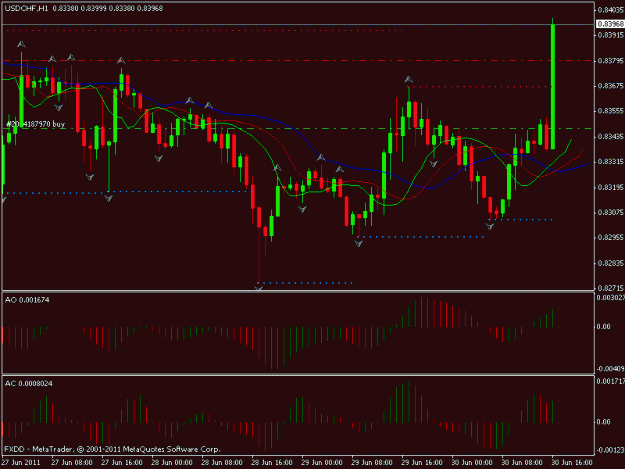625x469 pixels.
Task: Select the 29 Jun 16:00 time label
Action: tap(422, 462)
